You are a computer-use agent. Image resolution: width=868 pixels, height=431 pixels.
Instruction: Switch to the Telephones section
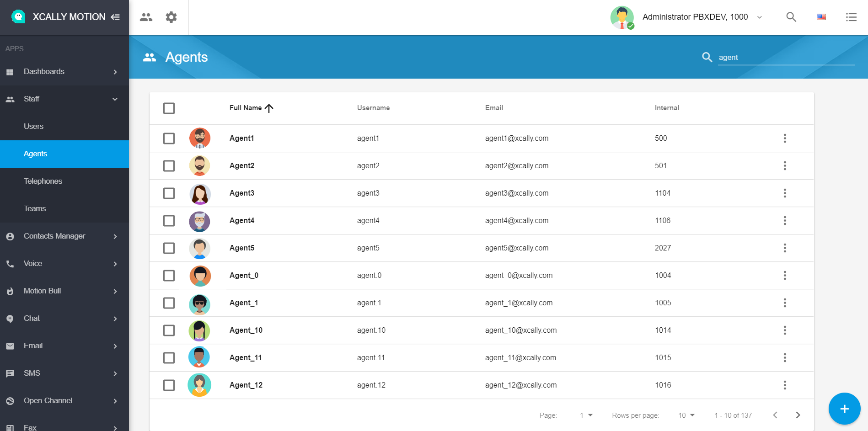(x=43, y=181)
